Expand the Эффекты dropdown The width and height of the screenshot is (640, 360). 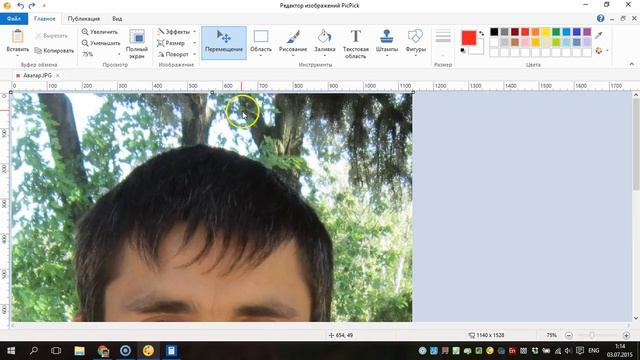pyautogui.click(x=194, y=32)
